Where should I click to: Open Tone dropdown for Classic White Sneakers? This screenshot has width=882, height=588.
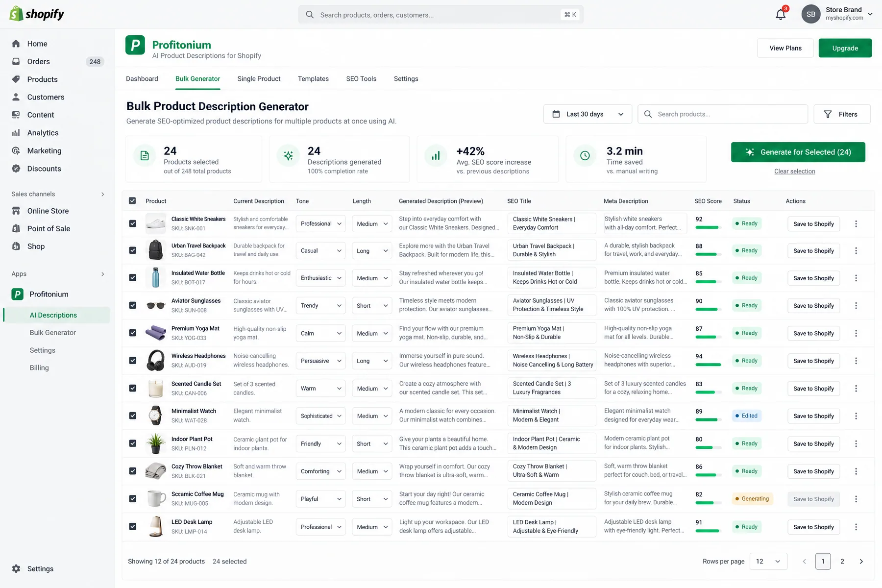click(320, 223)
